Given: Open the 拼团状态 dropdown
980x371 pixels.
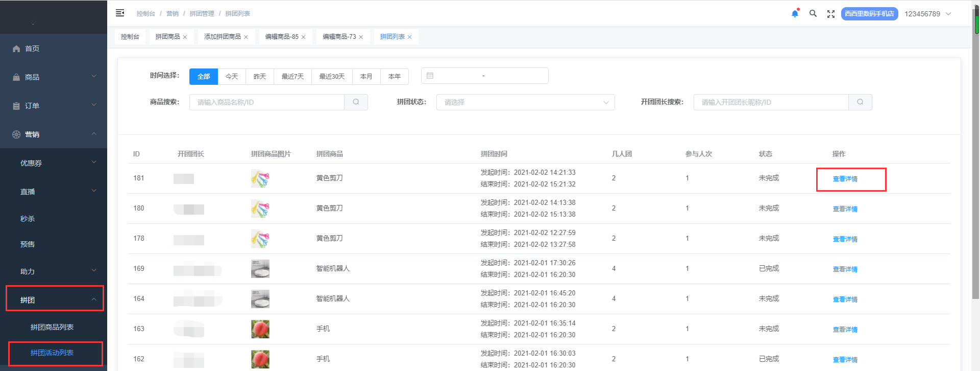Looking at the screenshot, I should click(525, 102).
